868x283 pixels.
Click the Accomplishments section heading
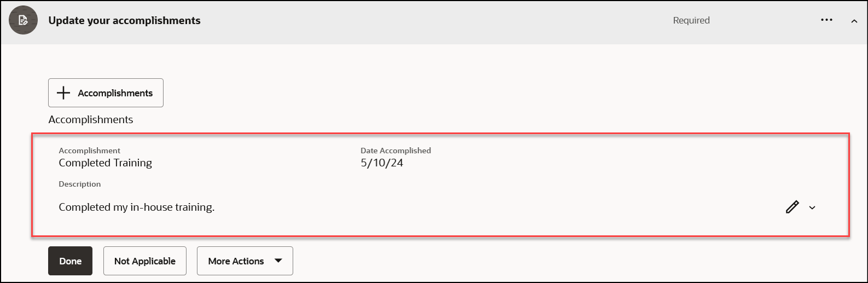[90, 119]
